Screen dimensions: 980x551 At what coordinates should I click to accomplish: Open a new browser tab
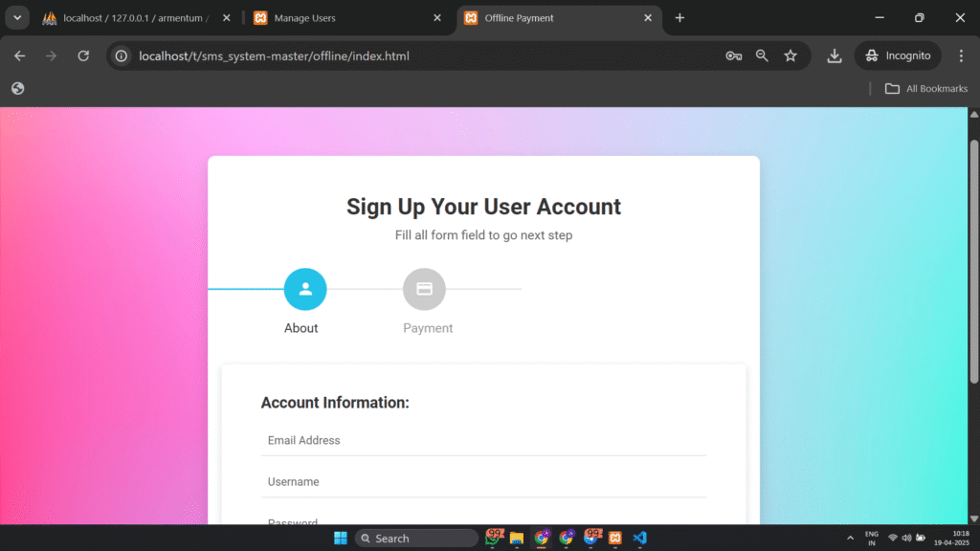tap(679, 18)
